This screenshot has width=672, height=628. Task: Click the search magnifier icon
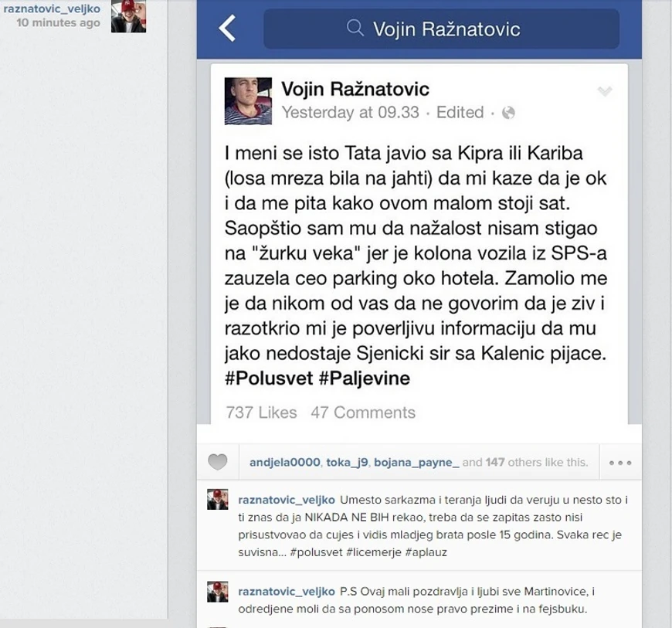[x=355, y=29]
